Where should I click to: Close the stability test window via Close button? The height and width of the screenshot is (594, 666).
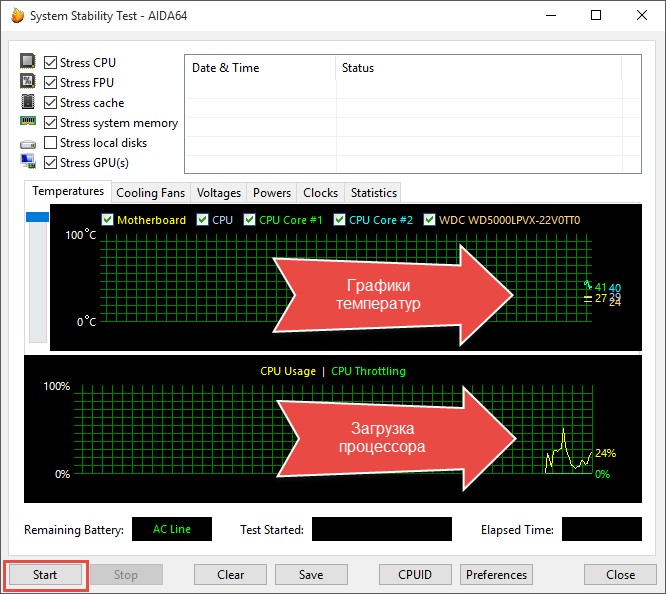point(621,575)
